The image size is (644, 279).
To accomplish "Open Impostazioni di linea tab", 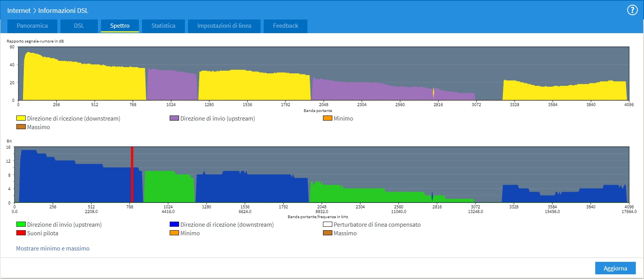I will (224, 26).
